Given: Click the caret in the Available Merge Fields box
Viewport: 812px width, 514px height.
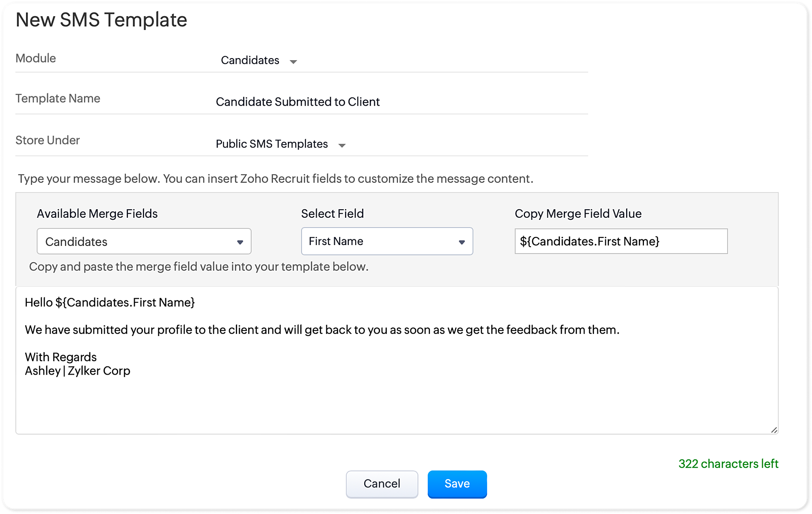Looking at the screenshot, I should (240, 242).
